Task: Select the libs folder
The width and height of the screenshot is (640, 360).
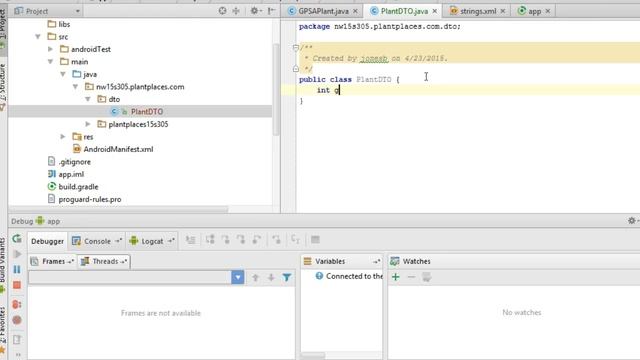Action: [x=64, y=24]
